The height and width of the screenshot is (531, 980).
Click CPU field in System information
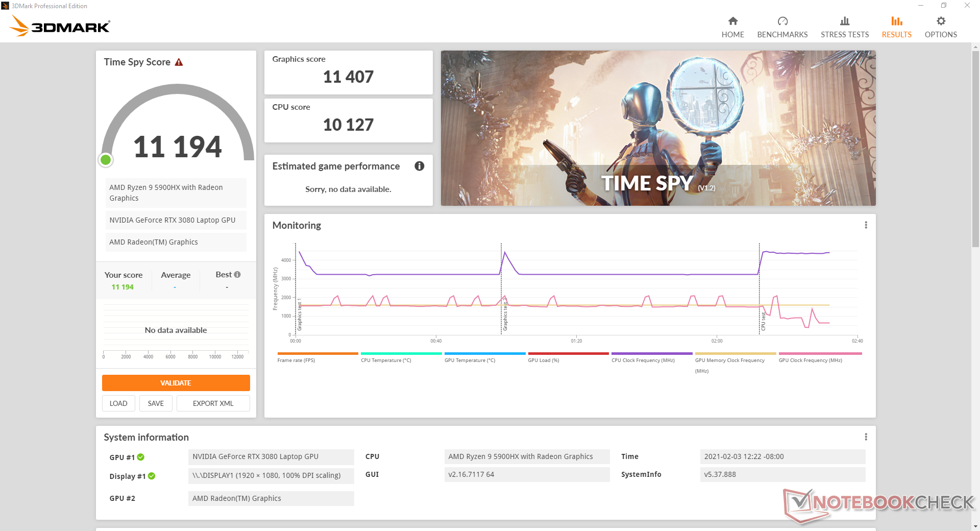coord(527,456)
